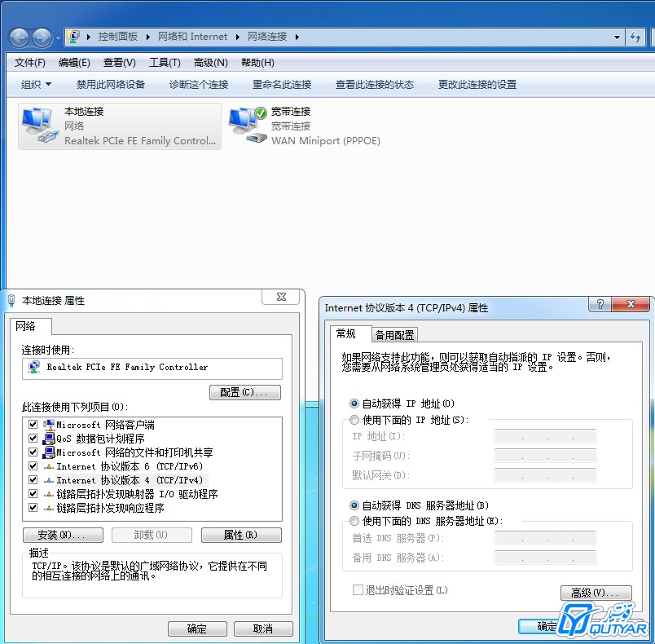
Task: Toggle Microsoft 网络的文件和打印机共享 checkbox
Action: pos(33,452)
